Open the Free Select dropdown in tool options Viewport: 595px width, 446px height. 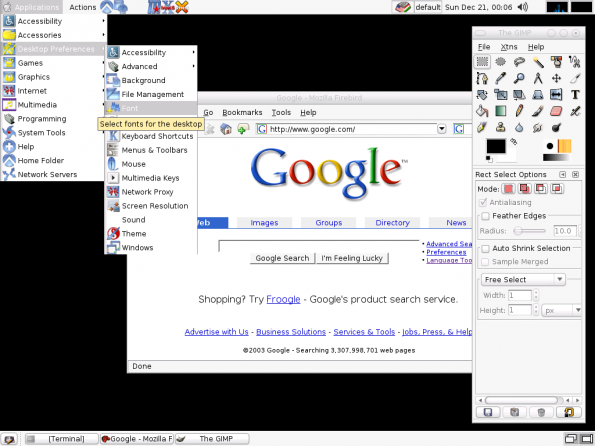pyautogui.click(x=523, y=280)
